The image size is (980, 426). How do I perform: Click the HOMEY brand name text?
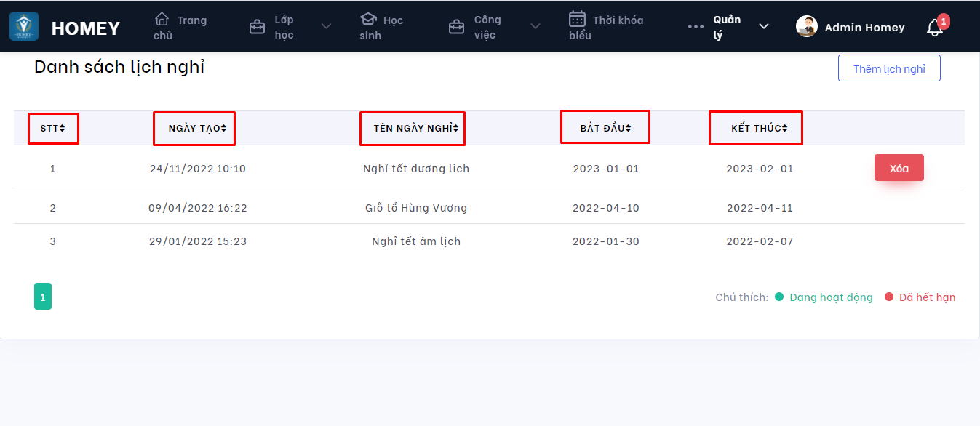[x=86, y=28]
